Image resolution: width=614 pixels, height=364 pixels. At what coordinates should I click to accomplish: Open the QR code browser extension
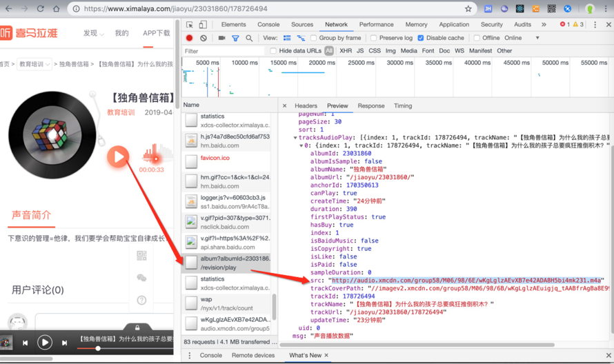tap(551, 8)
